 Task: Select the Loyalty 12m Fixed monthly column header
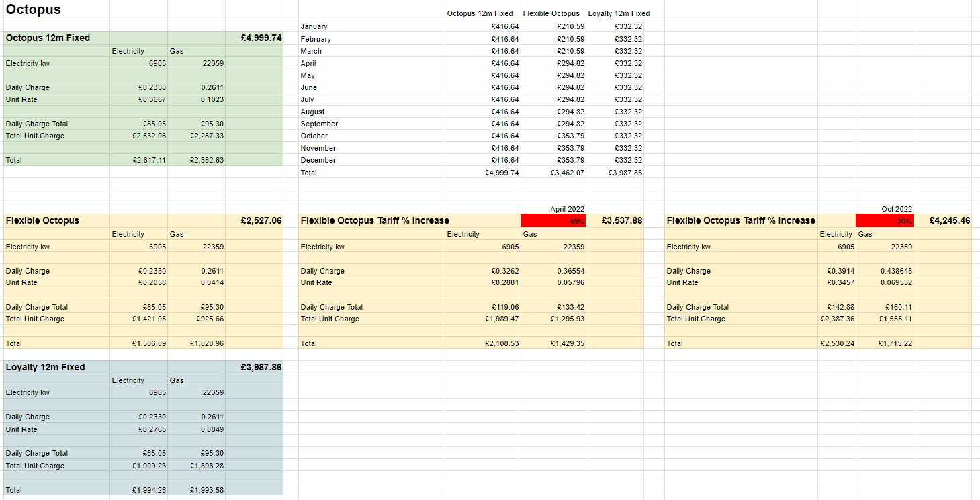point(619,13)
